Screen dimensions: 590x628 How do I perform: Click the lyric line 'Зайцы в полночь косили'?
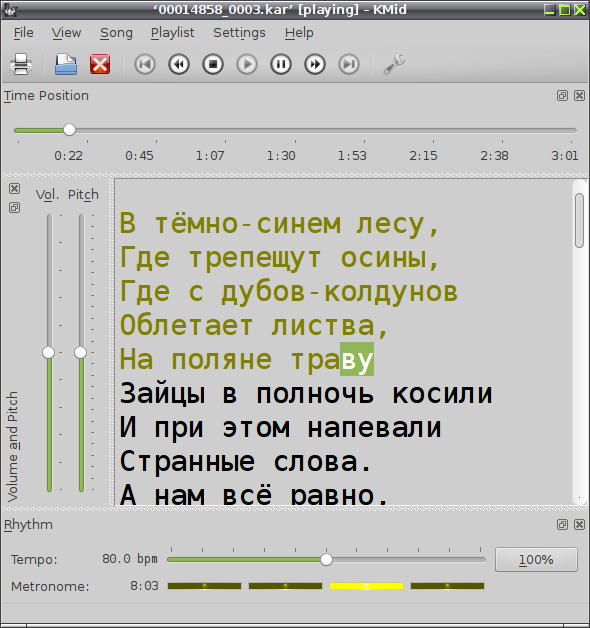[x=306, y=394]
